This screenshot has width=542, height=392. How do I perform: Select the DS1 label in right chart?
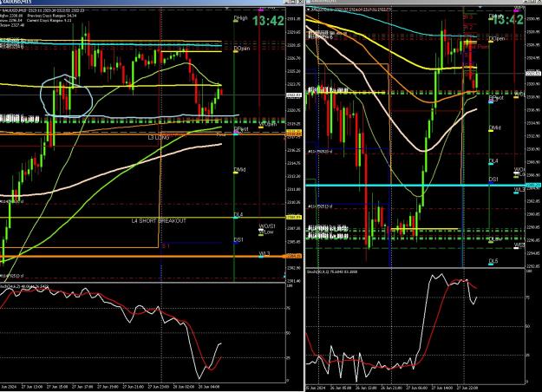click(x=493, y=180)
